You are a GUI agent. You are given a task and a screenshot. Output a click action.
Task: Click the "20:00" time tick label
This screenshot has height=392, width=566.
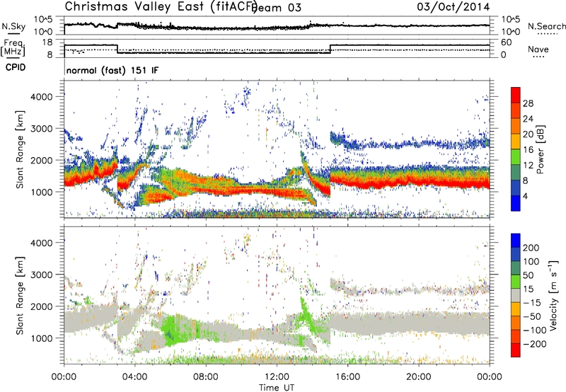418,377
